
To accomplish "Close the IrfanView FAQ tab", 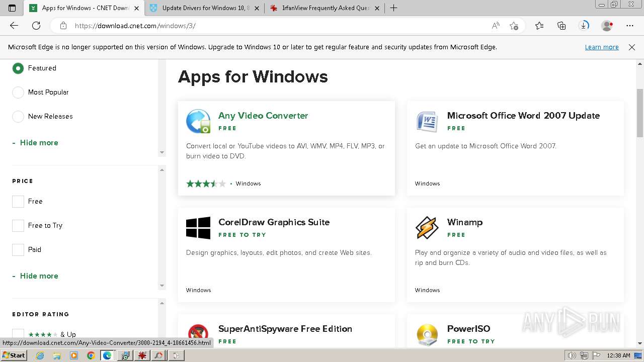I will 377,8.
